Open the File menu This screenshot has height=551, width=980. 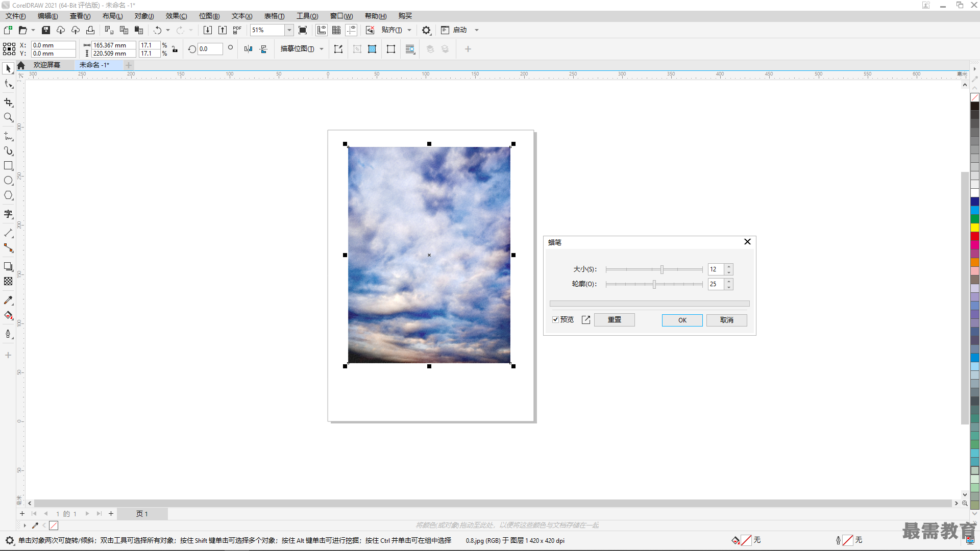(x=16, y=16)
